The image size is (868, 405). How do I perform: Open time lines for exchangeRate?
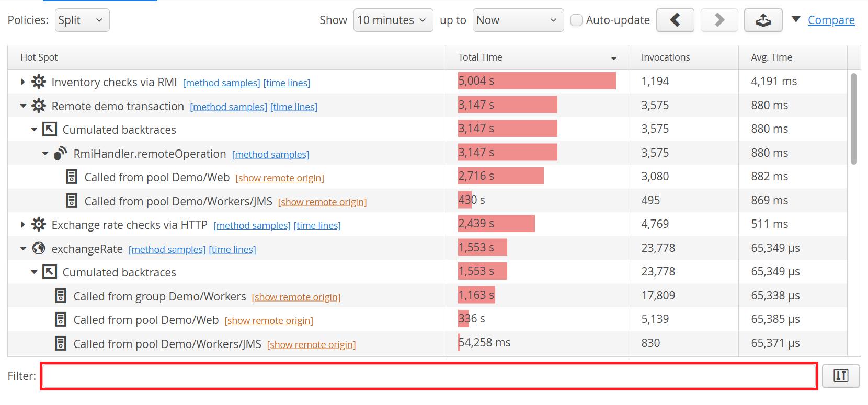(232, 250)
